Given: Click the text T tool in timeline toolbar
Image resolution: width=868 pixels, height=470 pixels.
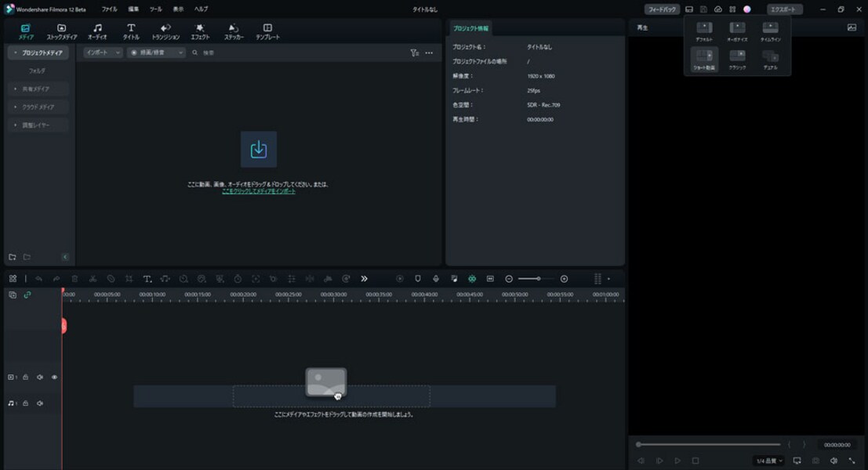Looking at the screenshot, I should pyautogui.click(x=147, y=279).
